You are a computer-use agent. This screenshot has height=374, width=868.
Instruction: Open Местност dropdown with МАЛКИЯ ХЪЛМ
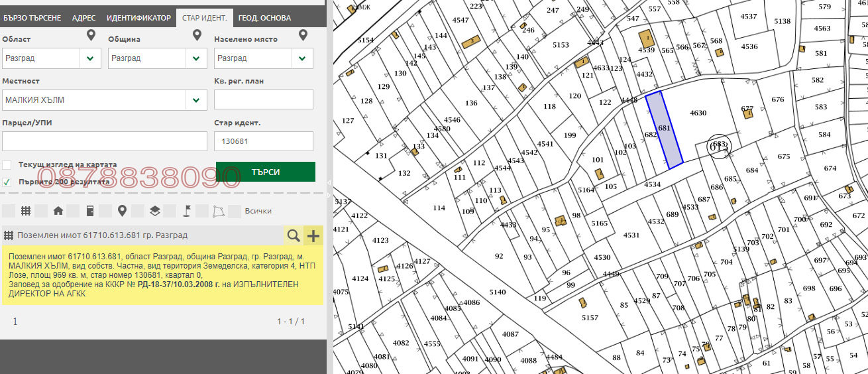(x=105, y=100)
